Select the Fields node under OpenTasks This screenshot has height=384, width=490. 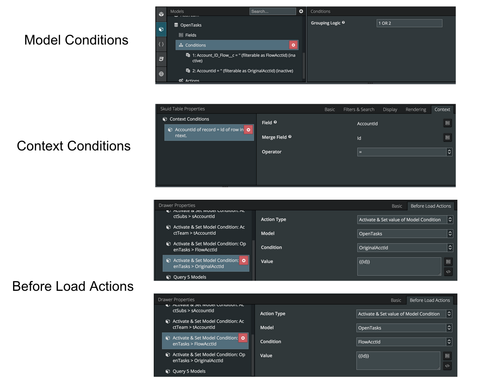(191, 35)
